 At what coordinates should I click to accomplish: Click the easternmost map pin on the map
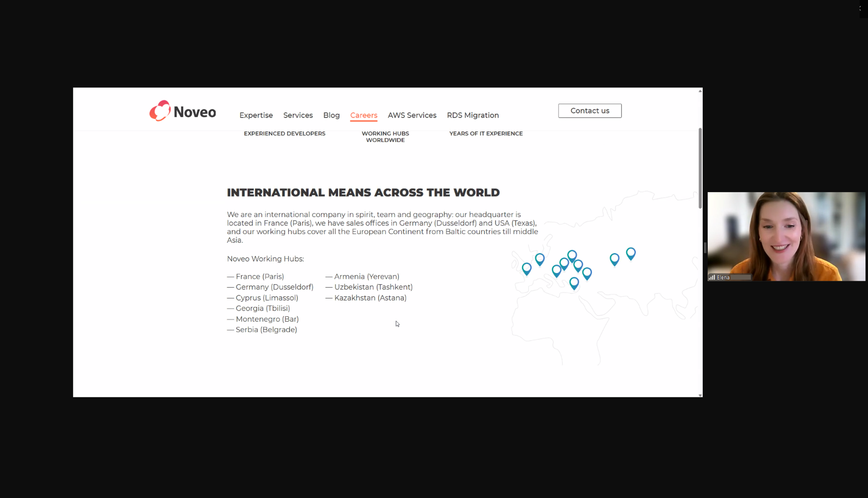(x=631, y=254)
